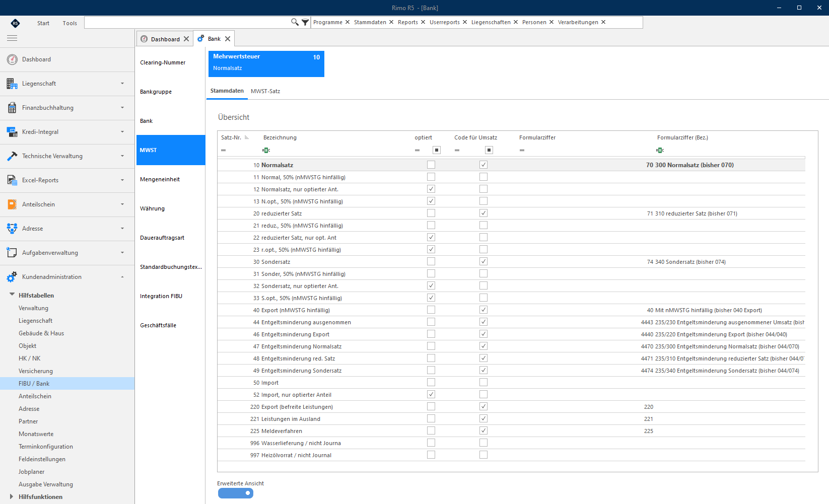The width and height of the screenshot is (829, 504).
Task: Toggle Code für Umsatz for reduzierter Satz
Action: pos(483,213)
